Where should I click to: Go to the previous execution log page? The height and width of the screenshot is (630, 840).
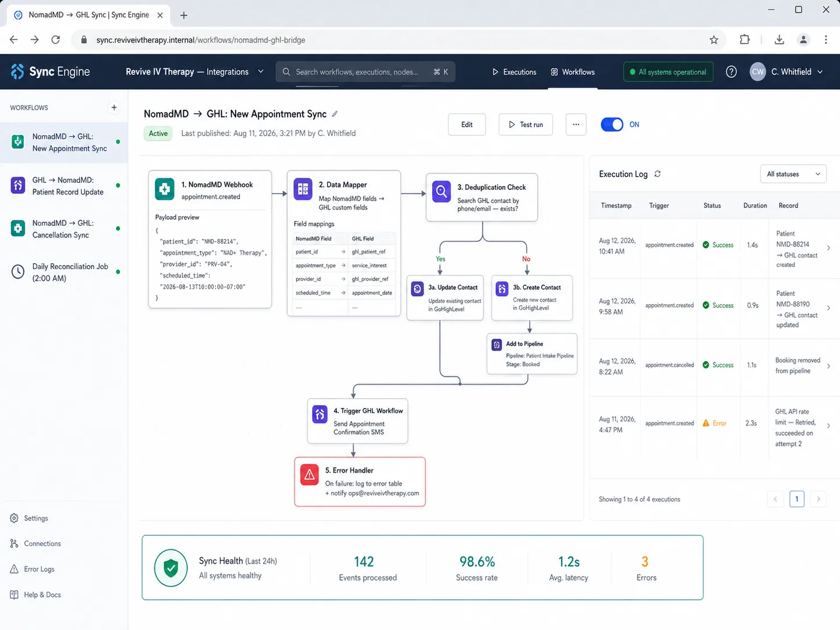tap(775, 499)
